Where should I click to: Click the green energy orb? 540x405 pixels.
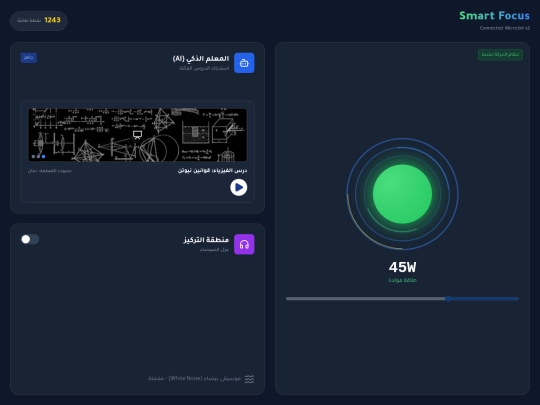[402, 194]
